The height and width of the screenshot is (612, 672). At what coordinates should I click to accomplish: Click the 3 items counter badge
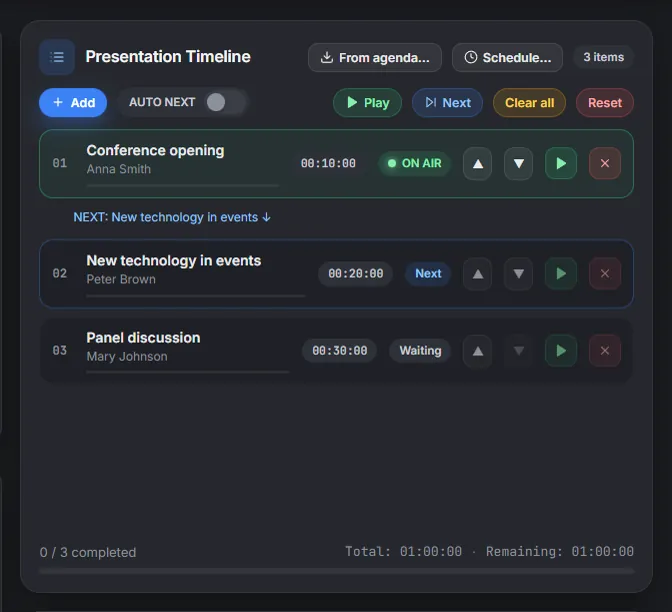[603, 57]
